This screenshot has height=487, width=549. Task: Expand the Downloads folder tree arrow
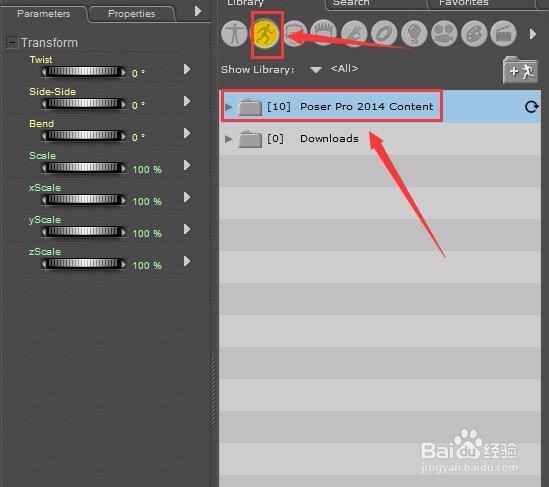(228, 139)
